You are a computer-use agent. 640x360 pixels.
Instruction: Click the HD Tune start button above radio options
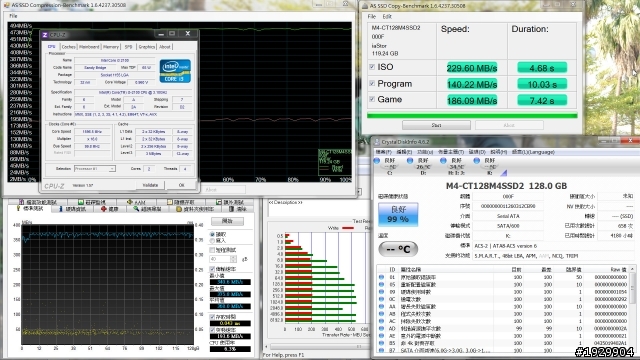click(x=227, y=221)
